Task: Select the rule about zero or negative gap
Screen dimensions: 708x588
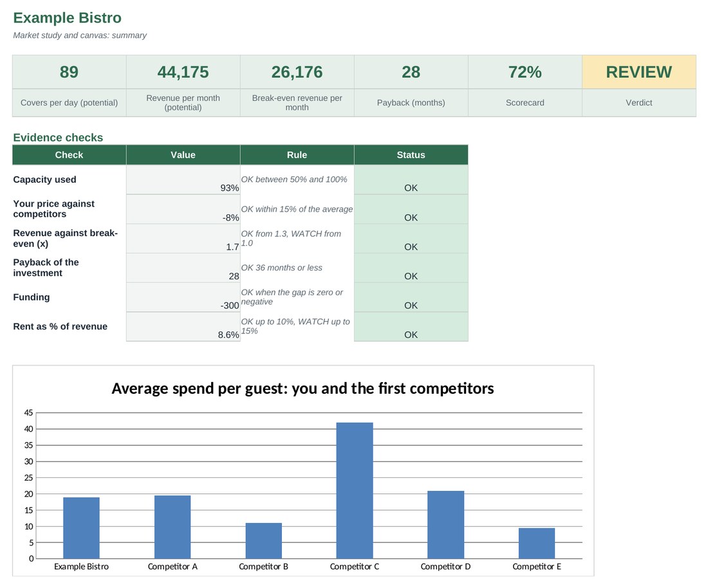Action: (292, 297)
